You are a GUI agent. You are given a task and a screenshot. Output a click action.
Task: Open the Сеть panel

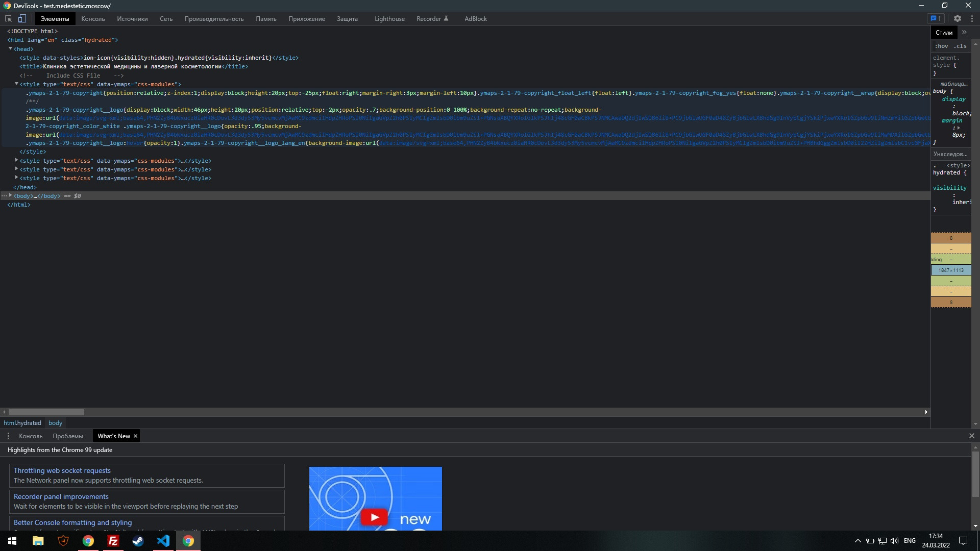point(166,19)
